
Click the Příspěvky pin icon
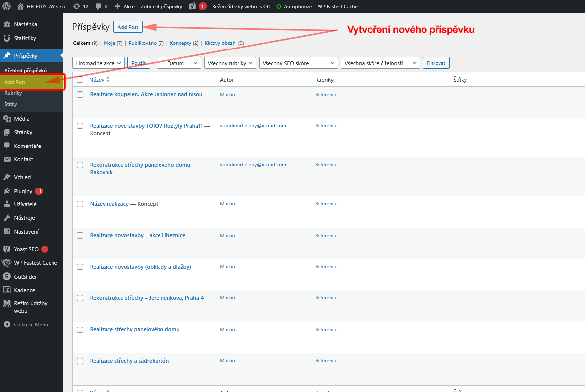(7, 55)
